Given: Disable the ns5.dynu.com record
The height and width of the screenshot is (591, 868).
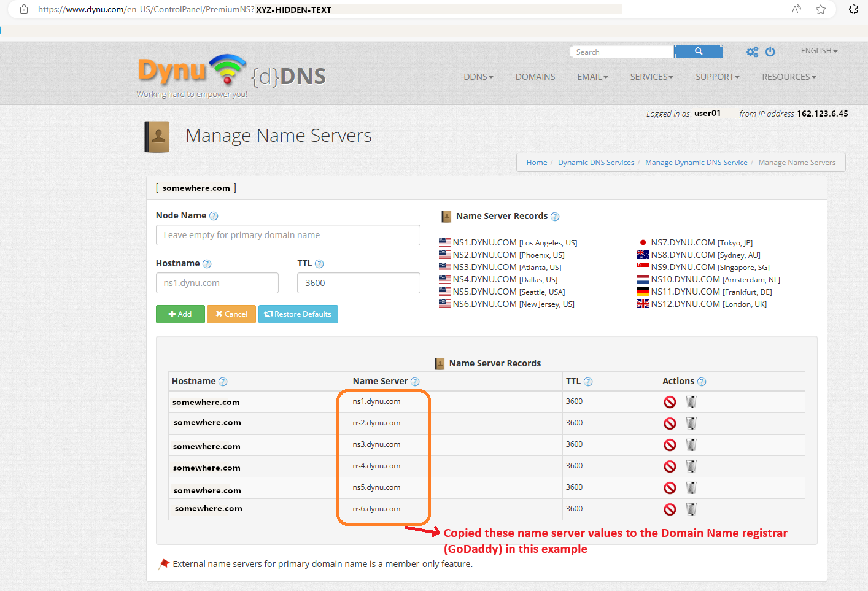Looking at the screenshot, I should tap(670, 488).
